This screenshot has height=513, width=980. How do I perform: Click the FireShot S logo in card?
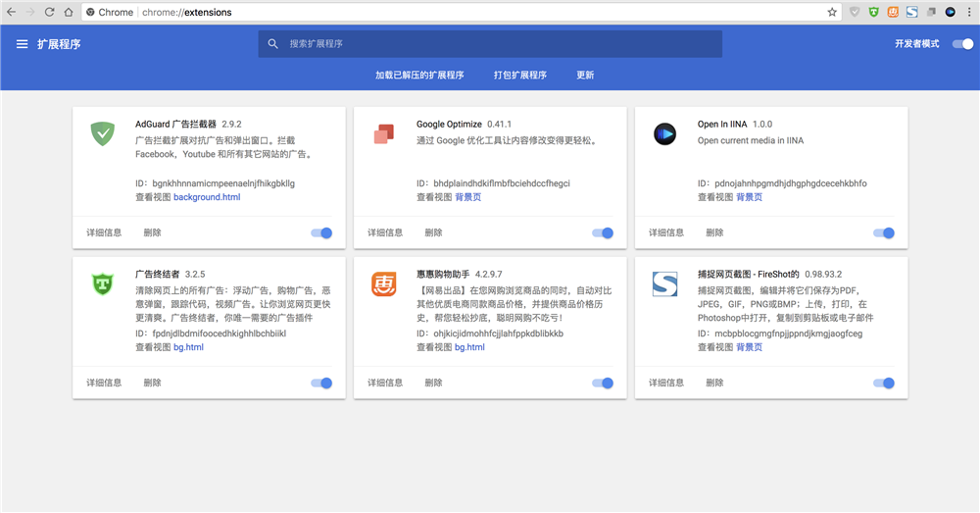tap(665, 284)
